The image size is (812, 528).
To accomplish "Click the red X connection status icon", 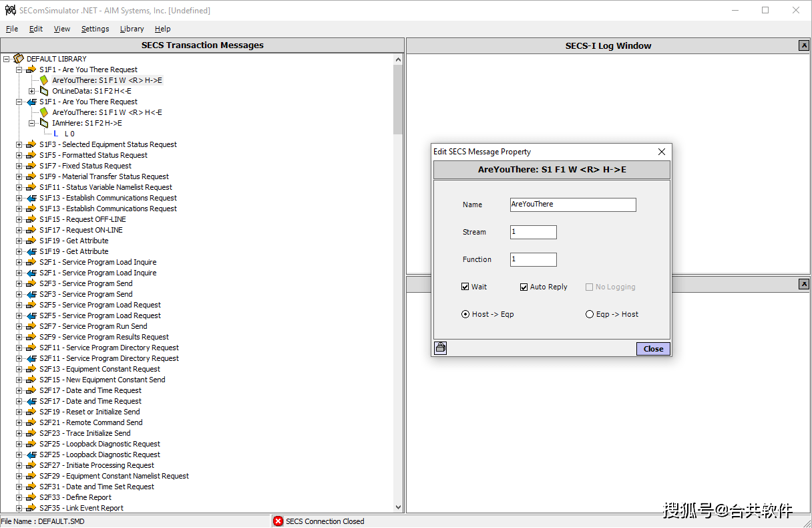I will (278, 521).
